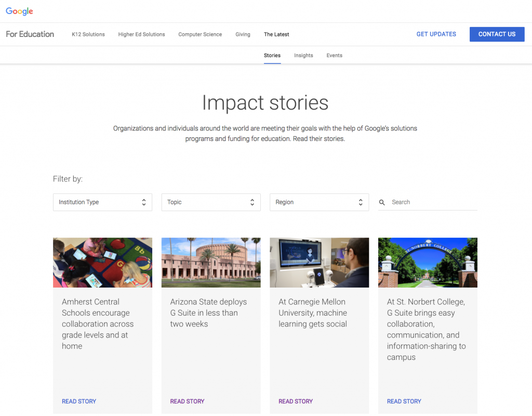Click the search magnifier icon
The image size is (532, 416).
[x=382, y=202]
